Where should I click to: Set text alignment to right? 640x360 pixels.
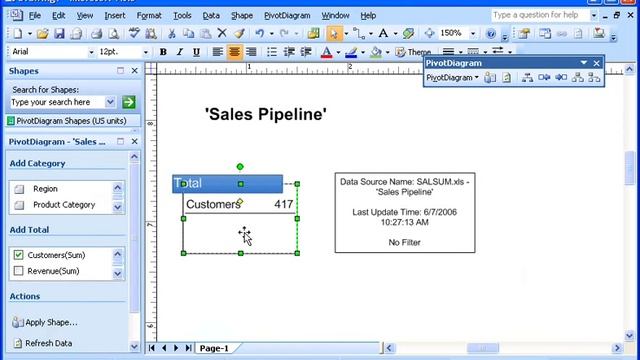[x=251, y=52]
